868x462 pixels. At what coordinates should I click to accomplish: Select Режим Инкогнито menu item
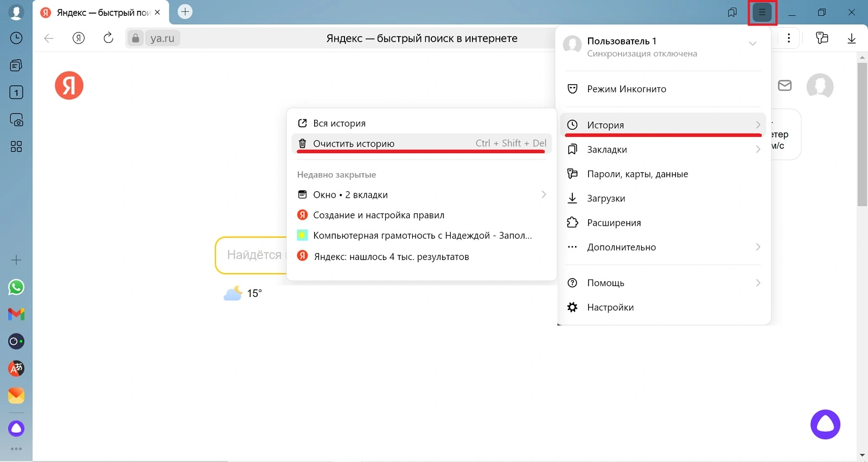(x=663, y=89)
